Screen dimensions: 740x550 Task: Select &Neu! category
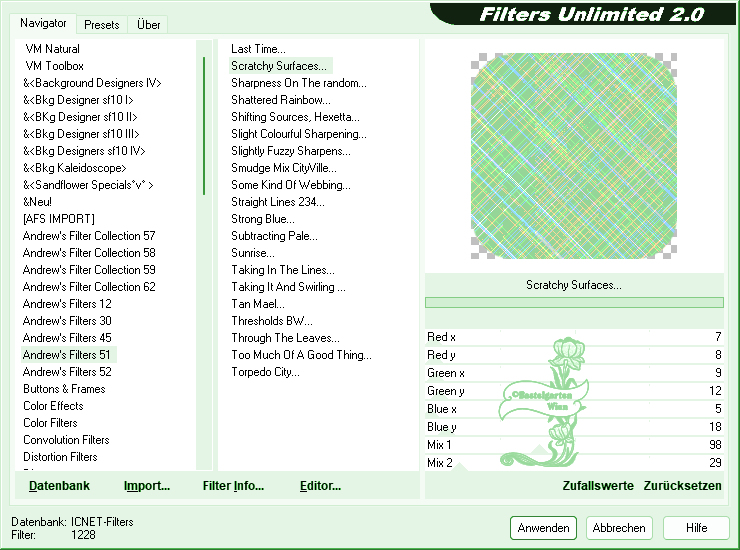click(x=37, y=202)
